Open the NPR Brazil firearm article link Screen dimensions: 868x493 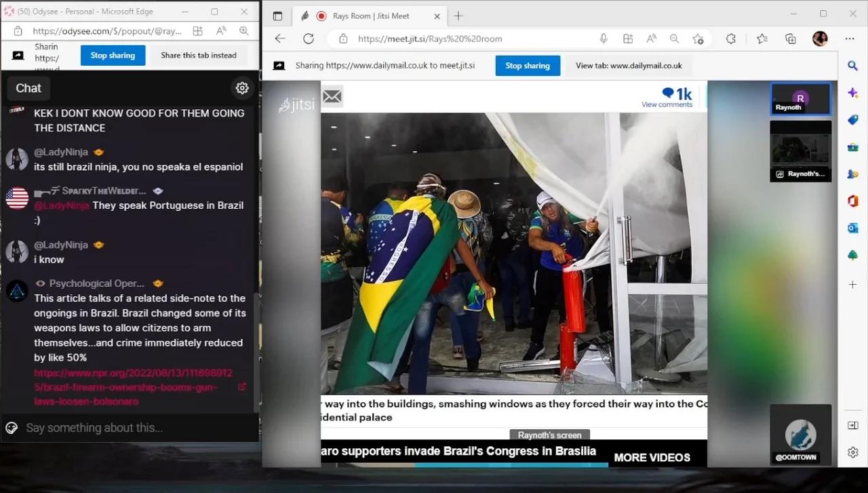[133, 387]
